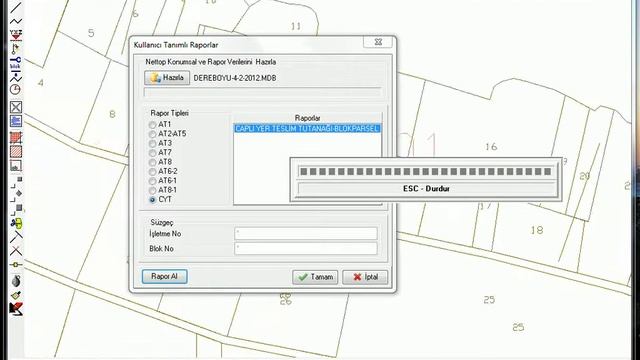Click the Hazırla button
This screenshot has height=360, width=640.
167,78
